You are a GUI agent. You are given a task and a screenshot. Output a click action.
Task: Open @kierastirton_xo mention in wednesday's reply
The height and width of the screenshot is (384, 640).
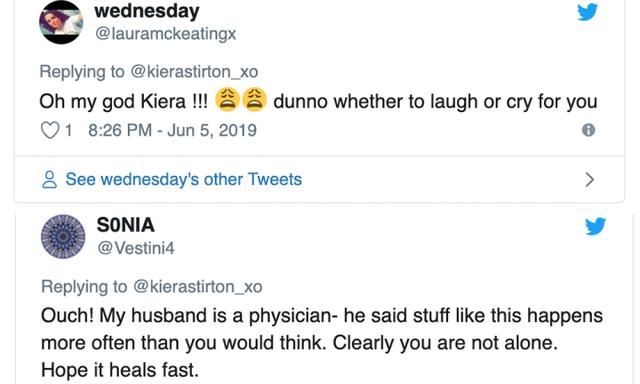click(194, 72)
